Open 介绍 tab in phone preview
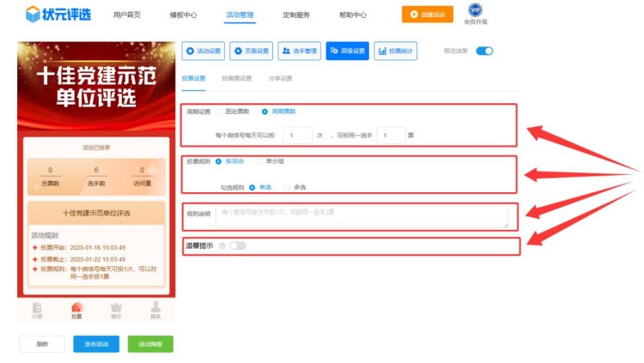The image size is (644, 363). pyautogui.click(x=37, y=310)
